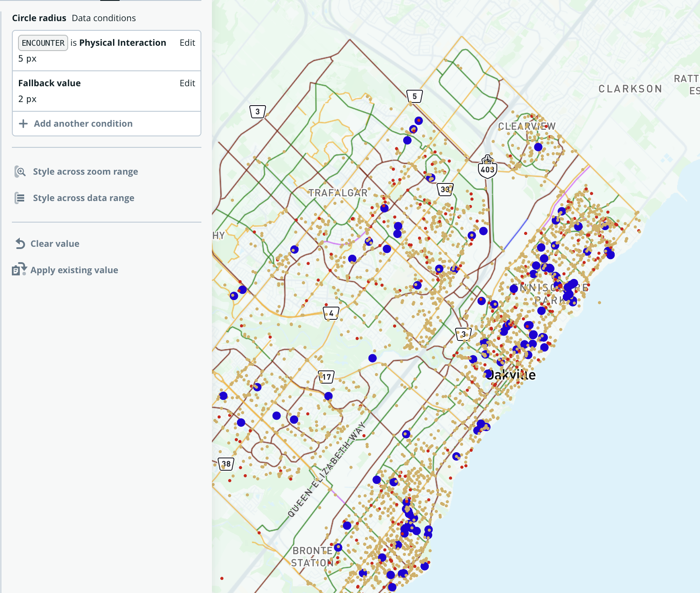Viewport: 700px width, 593px height.
Task: Click the TRAFALGAR label on the map
Action: (x=338, y=193)
